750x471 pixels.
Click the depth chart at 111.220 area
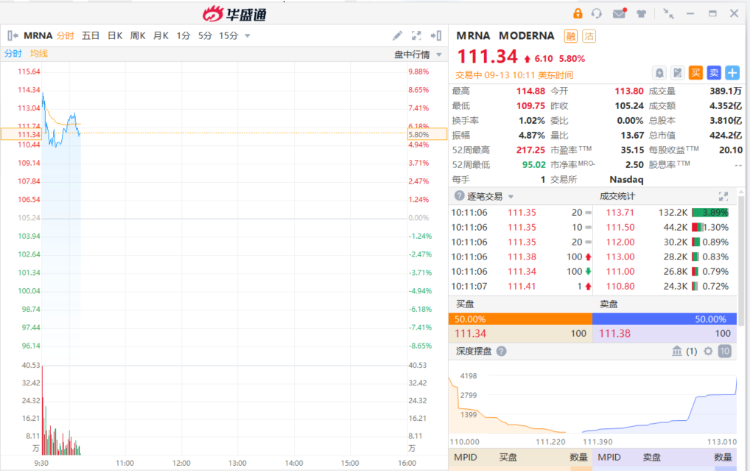pos(551,441)
